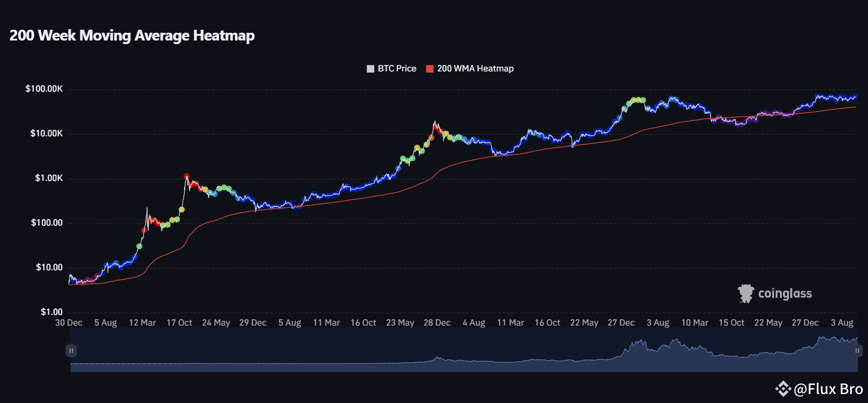Screen dimensions: 868x403
Task: Click the red peak marker near the 2013 top
Action: [x=186, y=176]
